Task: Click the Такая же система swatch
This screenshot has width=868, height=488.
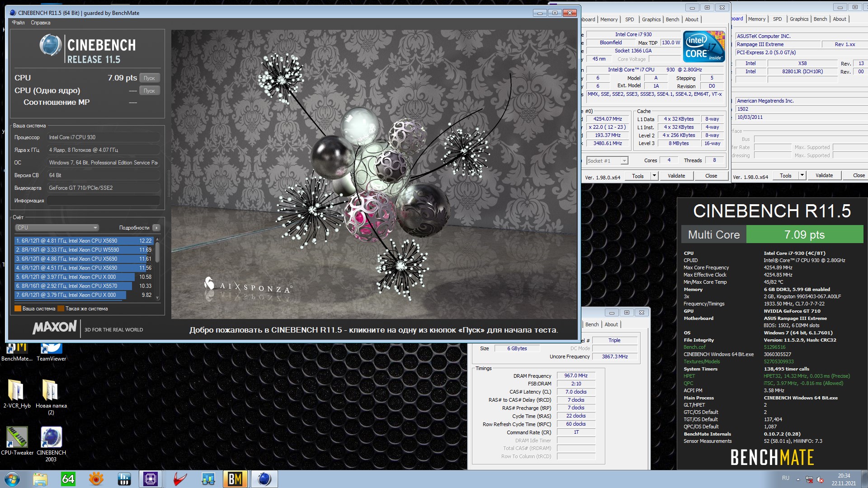Action: [61, 309]
